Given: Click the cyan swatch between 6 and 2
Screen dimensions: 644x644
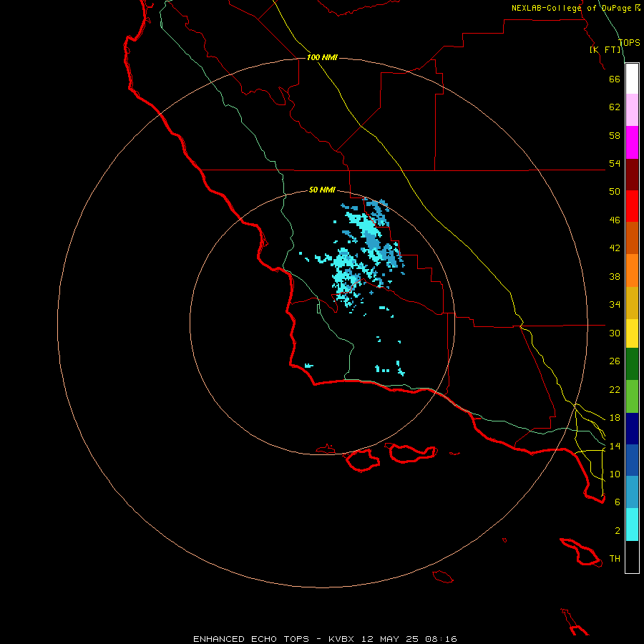Looking at the screenshot, I should (632, 525).
